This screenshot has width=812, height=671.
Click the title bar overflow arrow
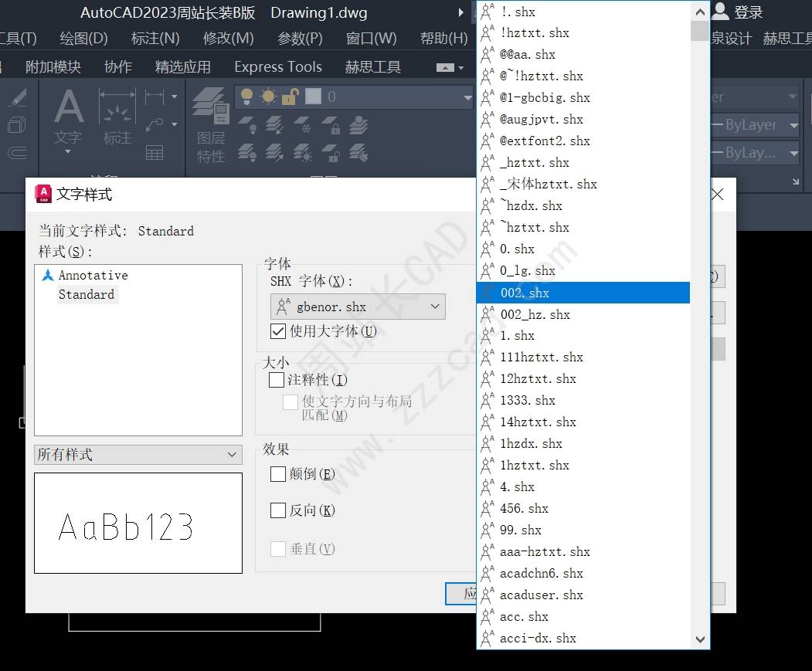[x=460, y=12]
